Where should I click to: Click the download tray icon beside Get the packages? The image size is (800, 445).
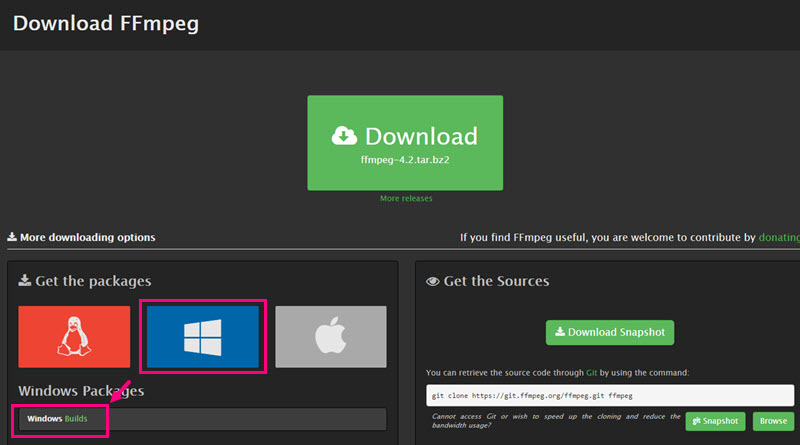(x=24, y=280)
